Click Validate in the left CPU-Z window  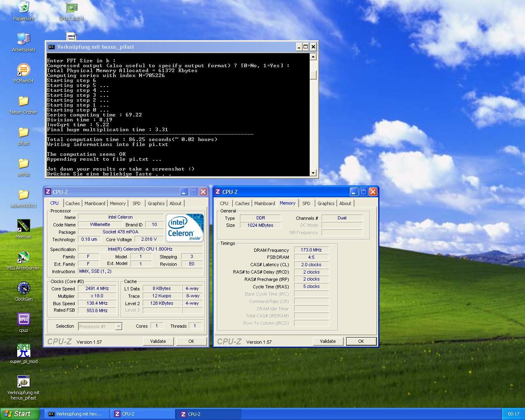(x=158, y=341)
